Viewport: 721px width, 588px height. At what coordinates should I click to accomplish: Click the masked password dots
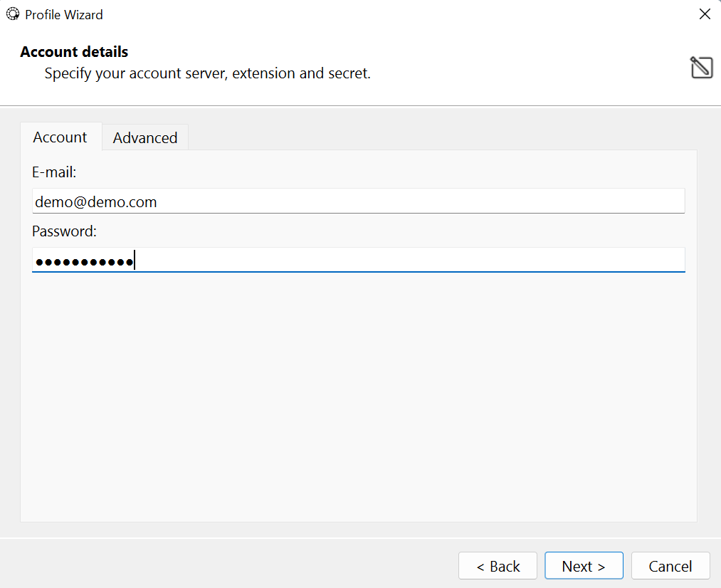84,262
